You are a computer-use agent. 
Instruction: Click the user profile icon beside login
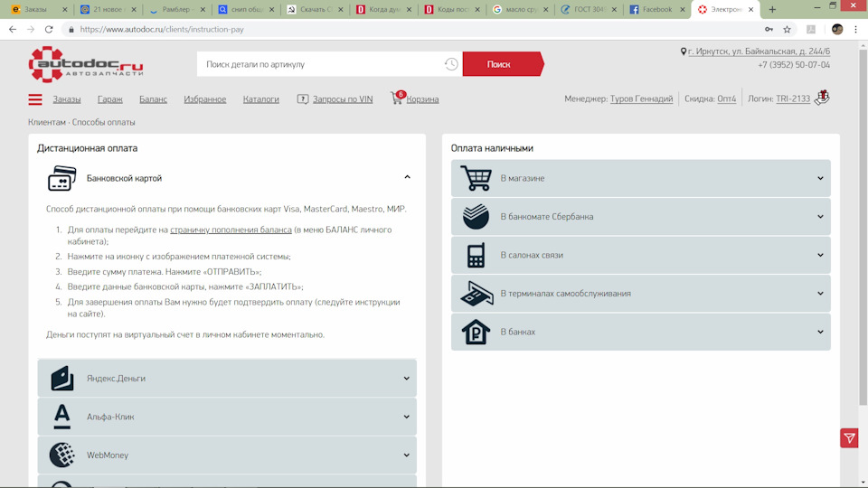[x=821, y=98]
